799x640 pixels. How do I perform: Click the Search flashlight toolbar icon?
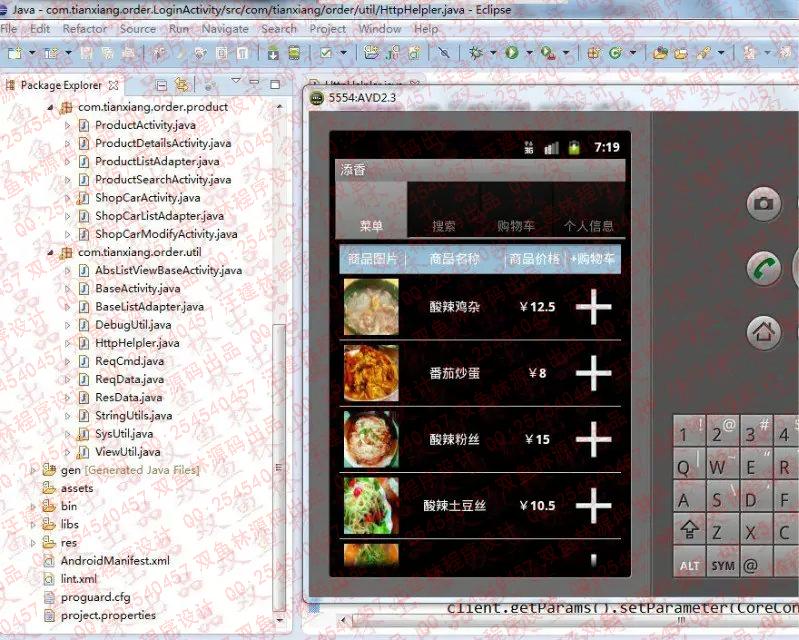(705, 52)
